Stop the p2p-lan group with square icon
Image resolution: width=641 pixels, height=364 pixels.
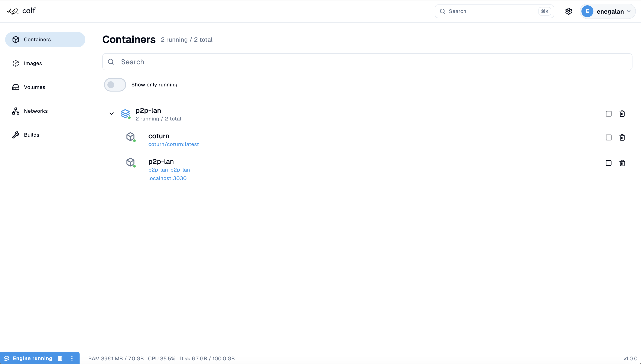point(608,114)
